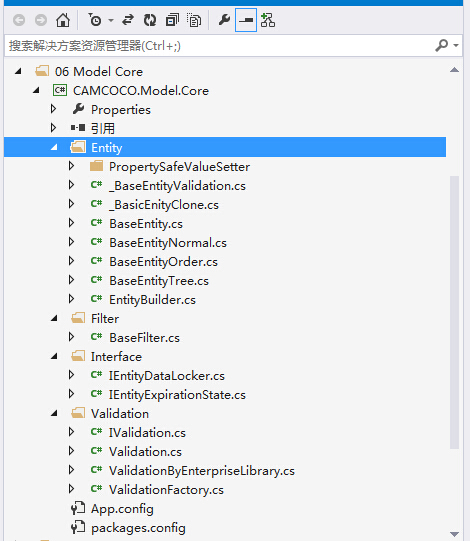Click the C# project icon for CAMCOCO.Model.Core

pos(60,90)
